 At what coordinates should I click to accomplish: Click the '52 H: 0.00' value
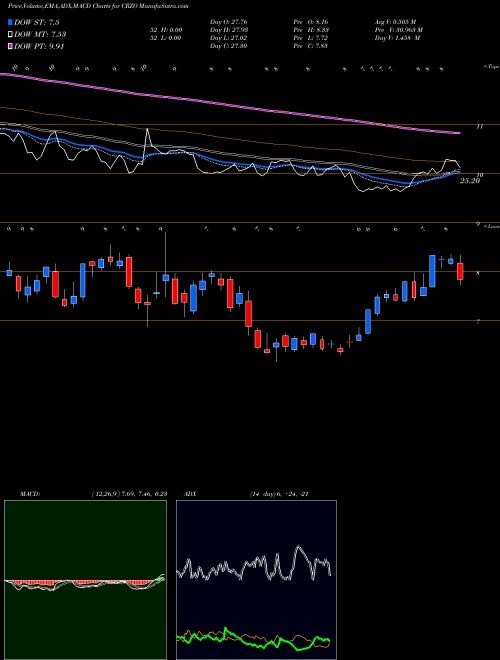165,30
